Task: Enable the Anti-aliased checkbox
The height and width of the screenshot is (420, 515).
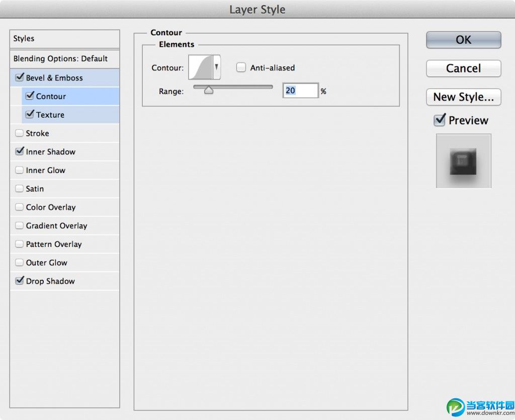Action: [241, 67]
